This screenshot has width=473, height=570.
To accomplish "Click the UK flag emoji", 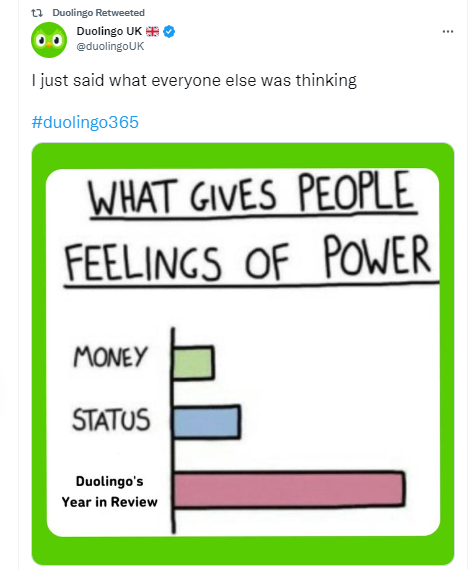I will point(152,32).
